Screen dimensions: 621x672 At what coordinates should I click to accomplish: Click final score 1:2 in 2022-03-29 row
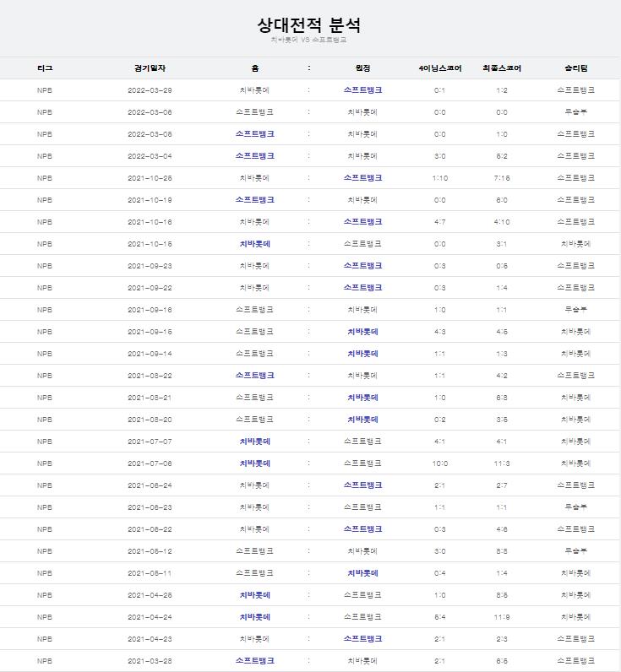tap(502, 90)
